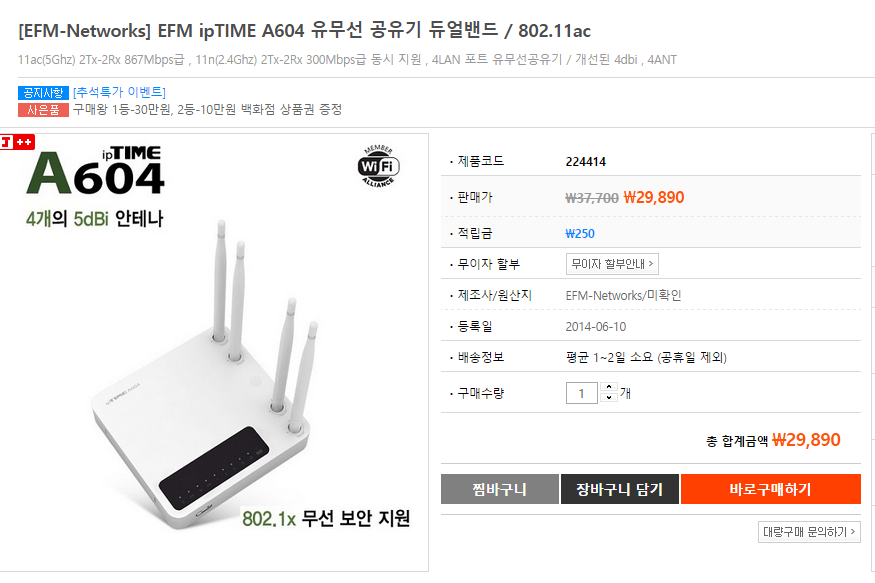
Task: Open the 무이자 할부안내 installment guide
Action: point(612,264)
